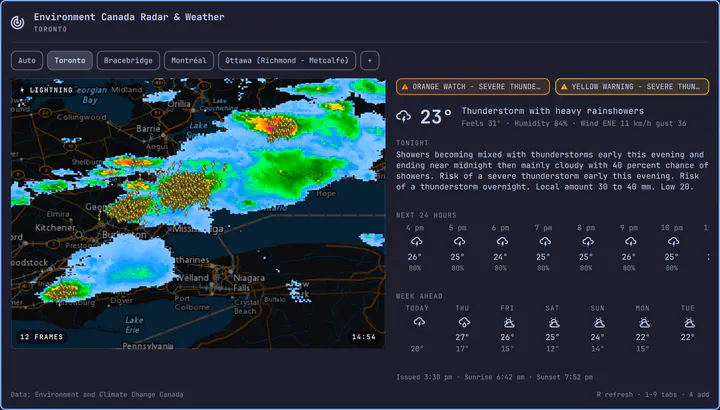The width and height of the screenshot is (720, 410).
Task: Click the 5 pm hourly weather icon
Action: (x=459, y=242)
